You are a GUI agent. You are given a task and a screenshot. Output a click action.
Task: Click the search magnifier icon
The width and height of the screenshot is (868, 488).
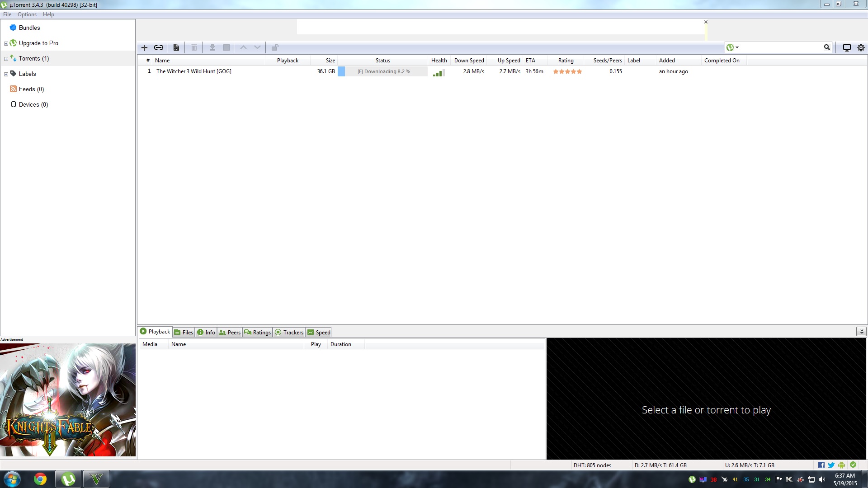tap(827, 47)
